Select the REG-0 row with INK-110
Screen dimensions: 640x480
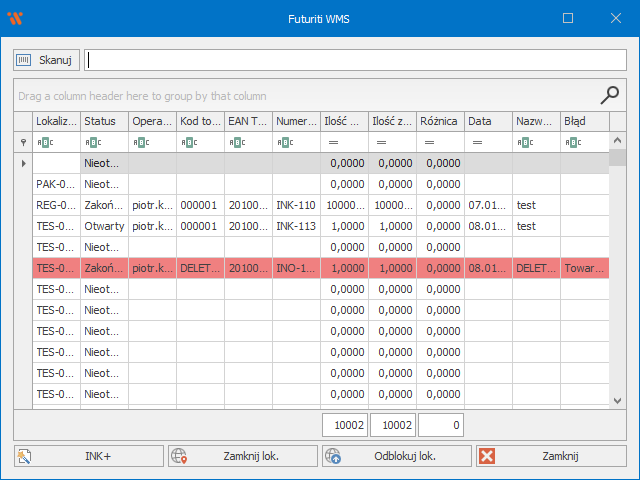point(300,204)
